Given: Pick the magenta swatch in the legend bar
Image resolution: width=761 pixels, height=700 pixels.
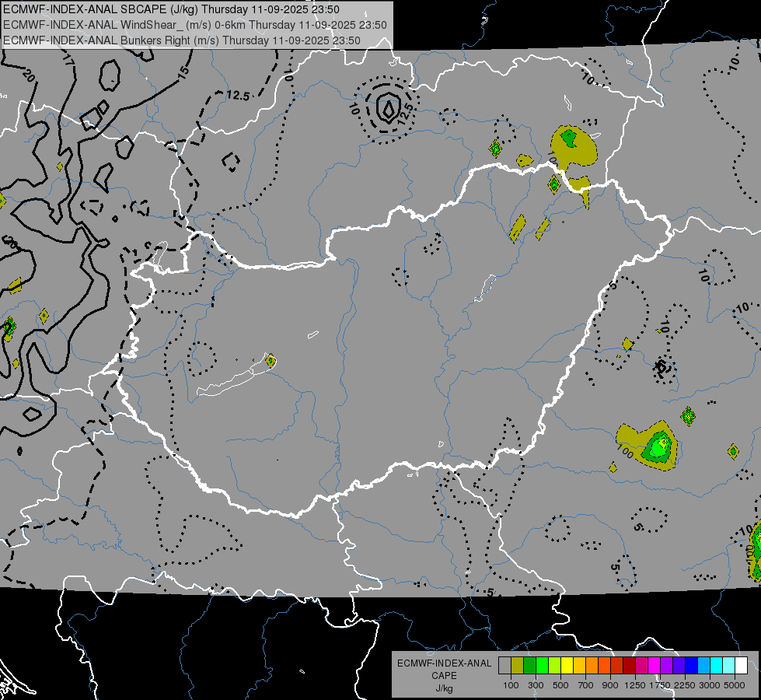Looking at the screenshot, I should pos(655,665).
